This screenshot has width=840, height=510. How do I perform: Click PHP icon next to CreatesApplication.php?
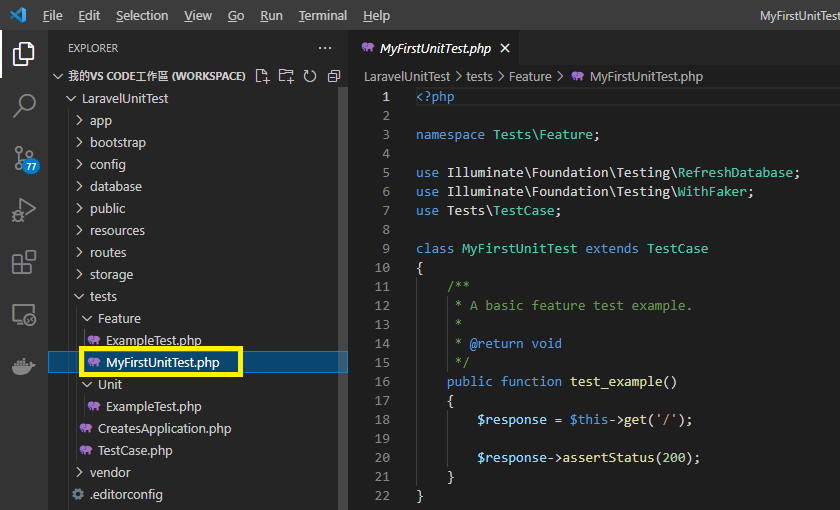[86, 428]
